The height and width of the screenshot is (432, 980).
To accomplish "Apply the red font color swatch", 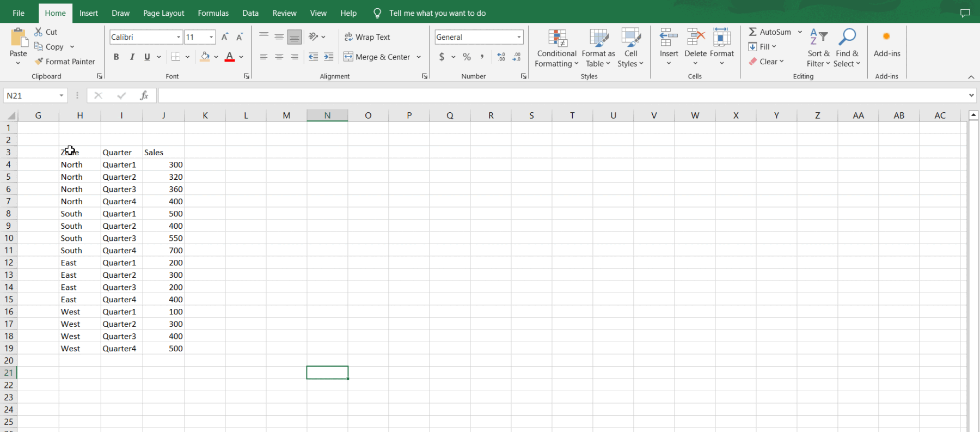I will pos(230,57).
